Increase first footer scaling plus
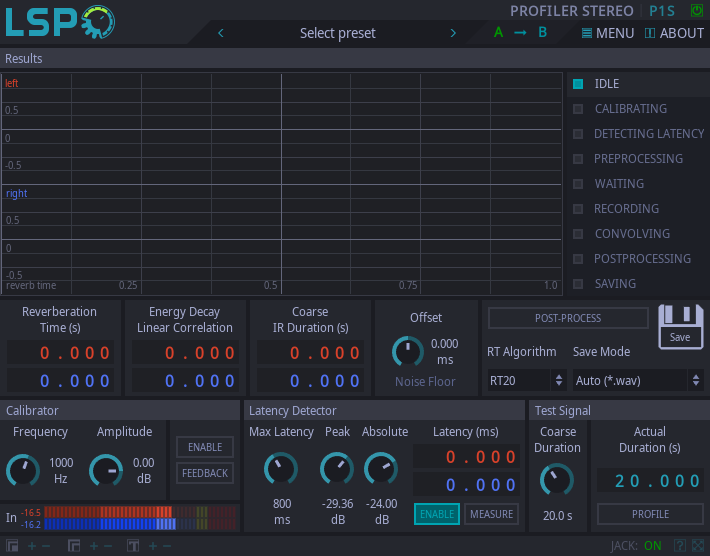The image size is (710, 556). pyautogui.click(x=32, y=546)
